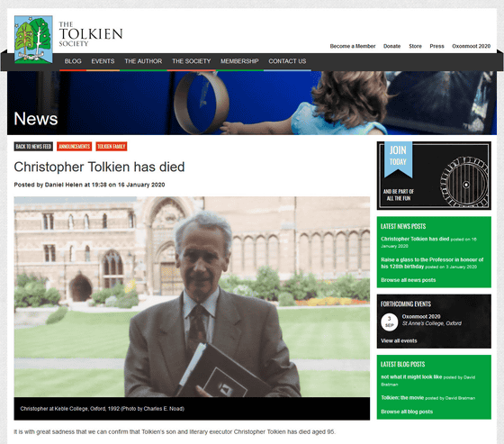Open the Donate link
This screenshot has width=504, height=444.
391,46
